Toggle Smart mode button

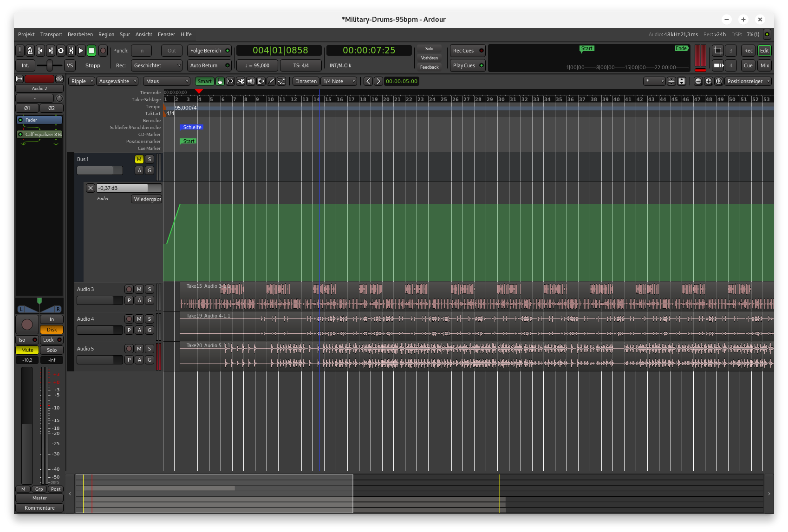204,81
